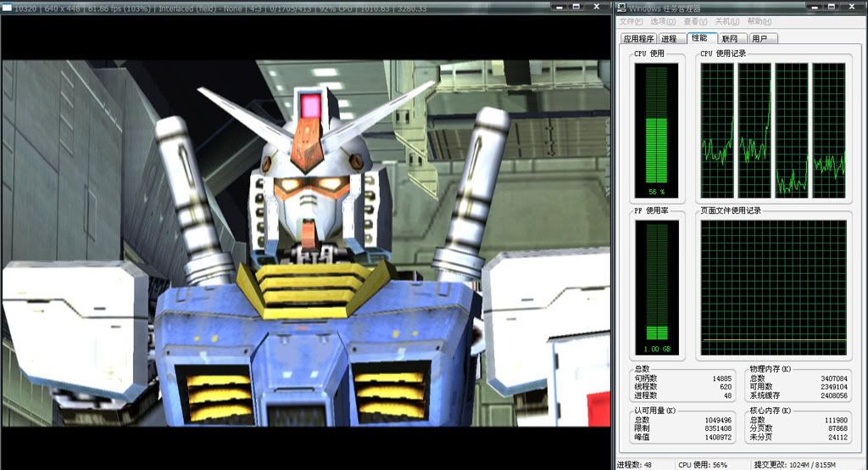868x470 pixels.
Task: Select the 性能 tab
Action: [701, 37]
